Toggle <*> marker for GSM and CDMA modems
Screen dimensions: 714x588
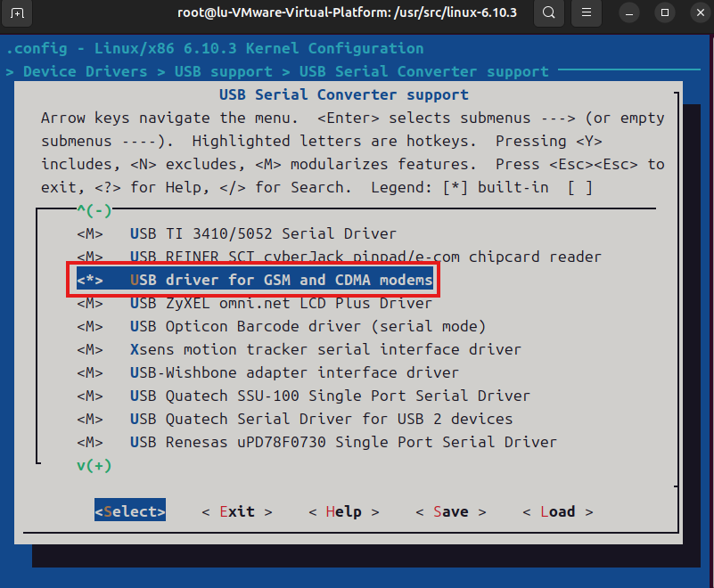[90, 280]
